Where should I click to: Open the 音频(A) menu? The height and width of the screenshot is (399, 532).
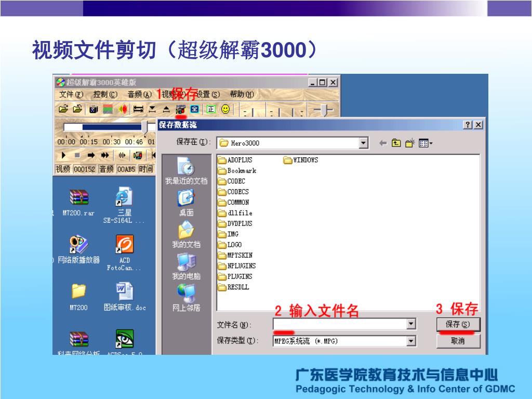point(139,95)
